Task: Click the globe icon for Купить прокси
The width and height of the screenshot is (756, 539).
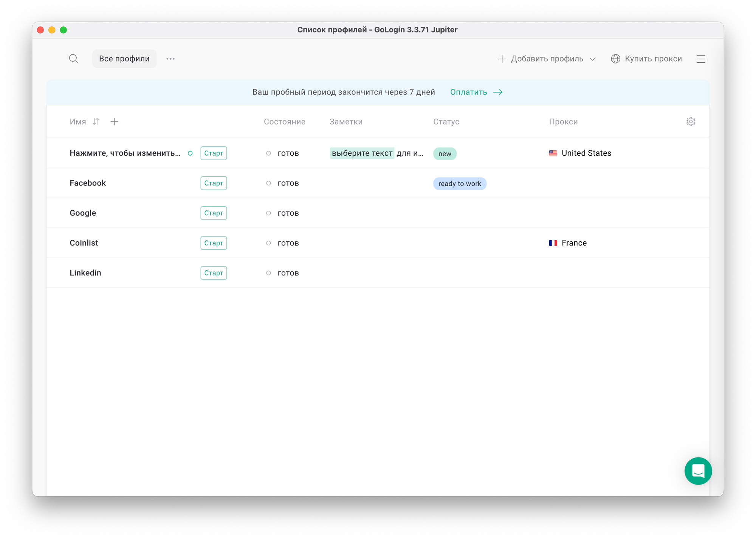Action: pyautogui.click(x=615, y=59)
